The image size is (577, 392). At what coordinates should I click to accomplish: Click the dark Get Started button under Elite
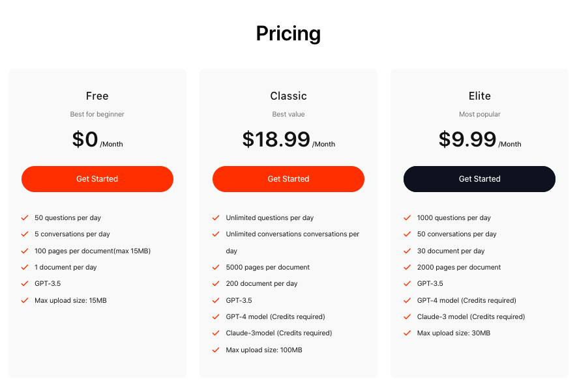[x=479, y=178]
